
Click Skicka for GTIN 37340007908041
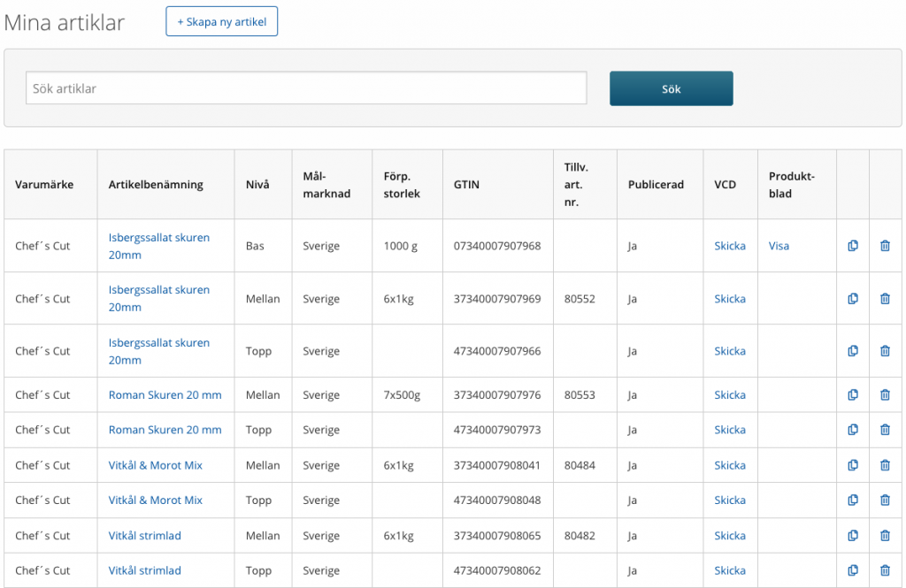pos(730,465)
